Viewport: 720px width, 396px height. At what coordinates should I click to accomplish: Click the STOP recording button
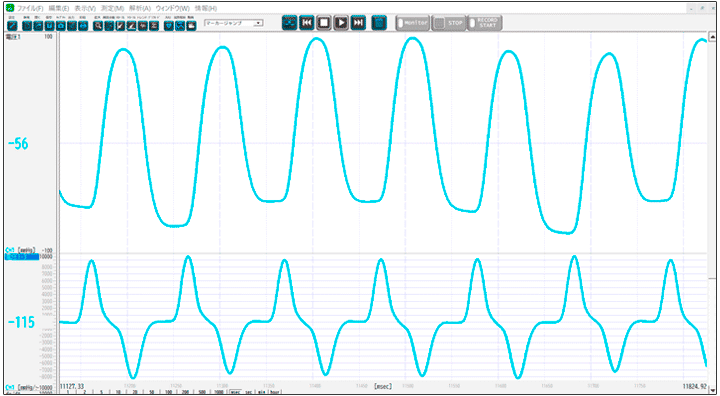449,23
